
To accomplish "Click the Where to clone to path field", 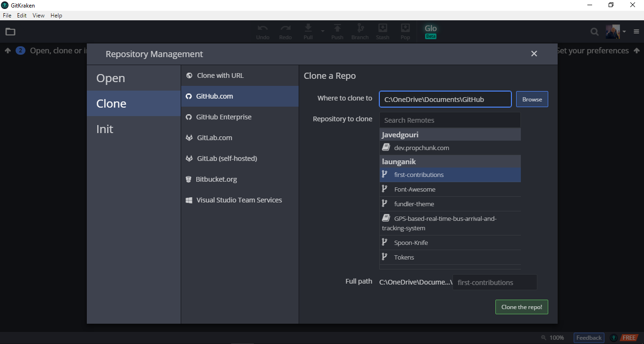I will (445, 99).
